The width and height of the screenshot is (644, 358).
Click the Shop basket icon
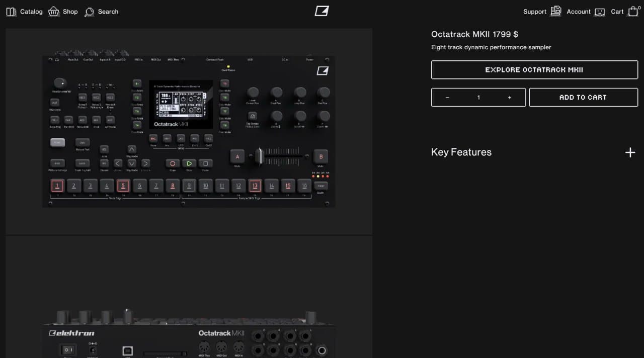[x=54, y=12]
